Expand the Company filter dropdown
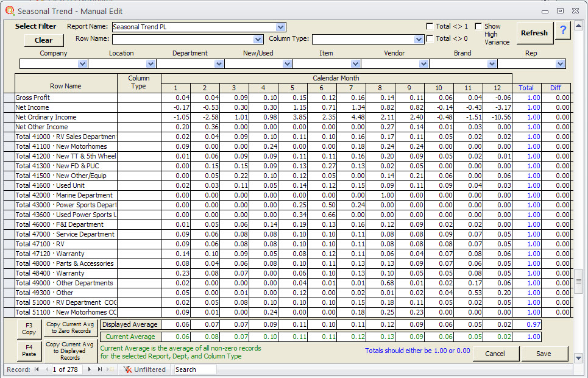 point(82,64)
